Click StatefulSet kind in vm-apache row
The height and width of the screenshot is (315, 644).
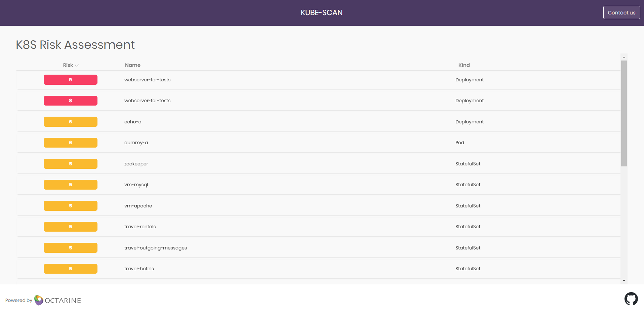tap(468, 206)
